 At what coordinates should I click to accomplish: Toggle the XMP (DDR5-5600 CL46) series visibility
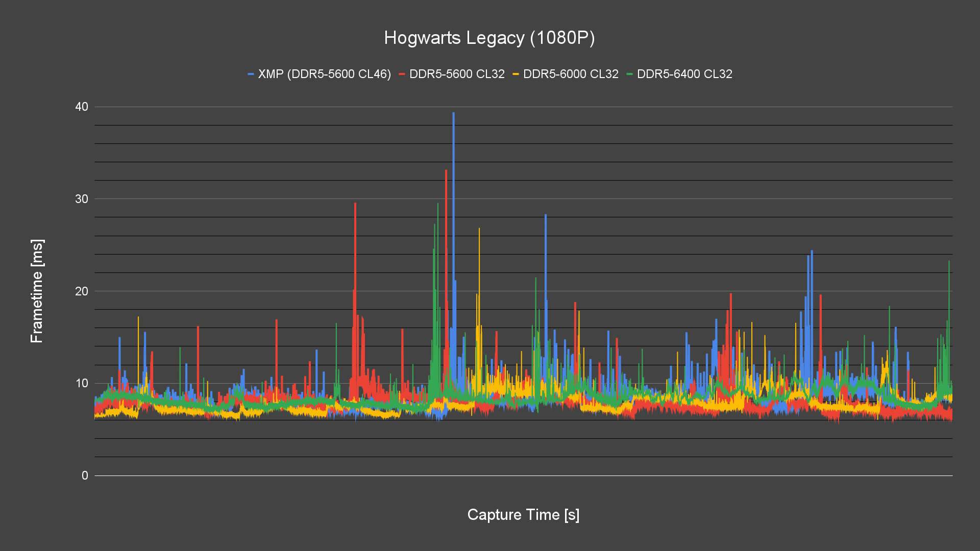point(324,74)
